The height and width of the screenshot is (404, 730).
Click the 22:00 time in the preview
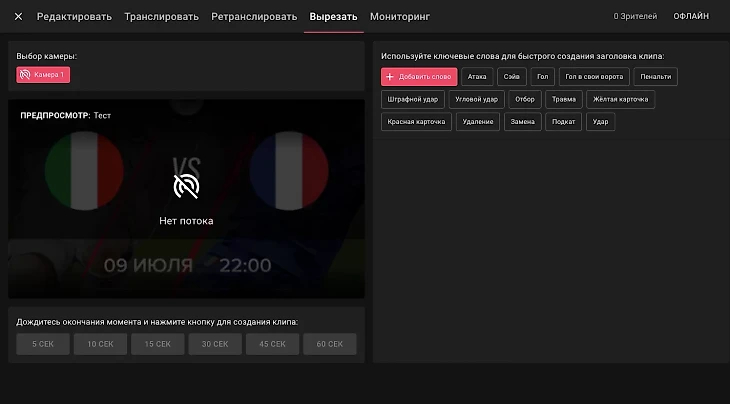(x=245, y=265)
